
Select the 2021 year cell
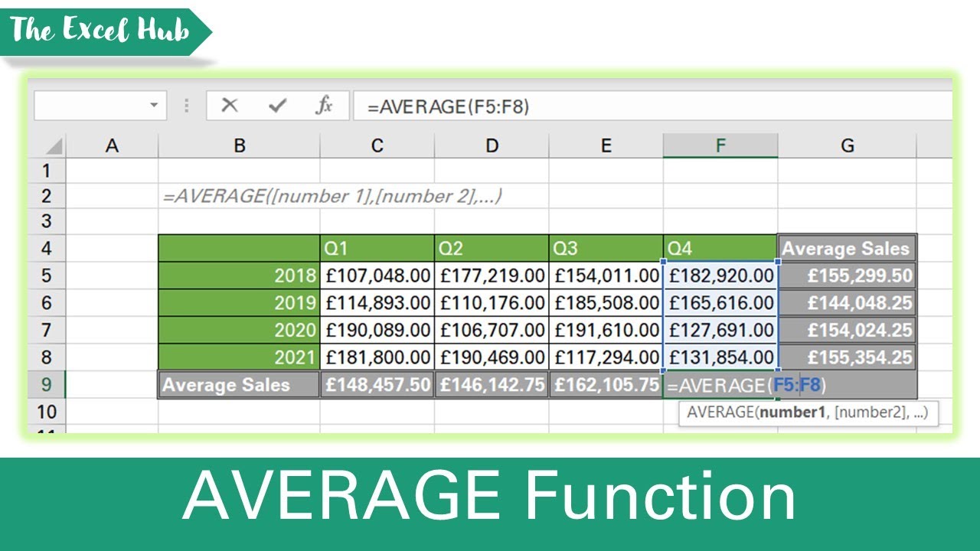click(x=240, y=357)
